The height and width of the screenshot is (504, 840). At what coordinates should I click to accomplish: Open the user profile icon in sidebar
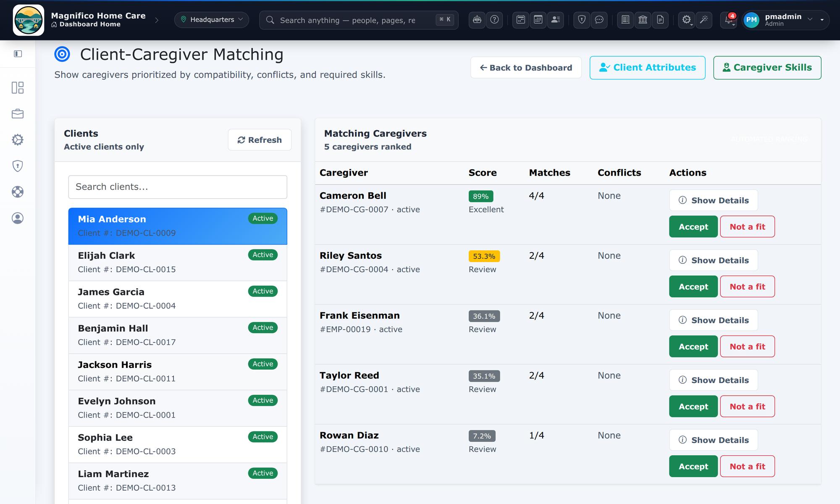18,218
